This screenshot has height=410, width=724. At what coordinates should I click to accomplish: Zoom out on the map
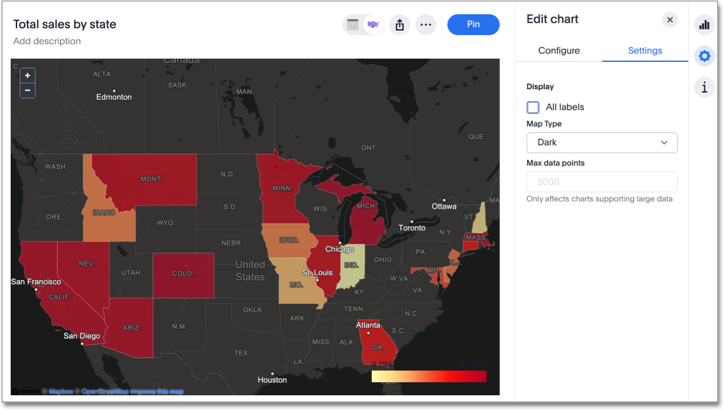coord(27,90)
